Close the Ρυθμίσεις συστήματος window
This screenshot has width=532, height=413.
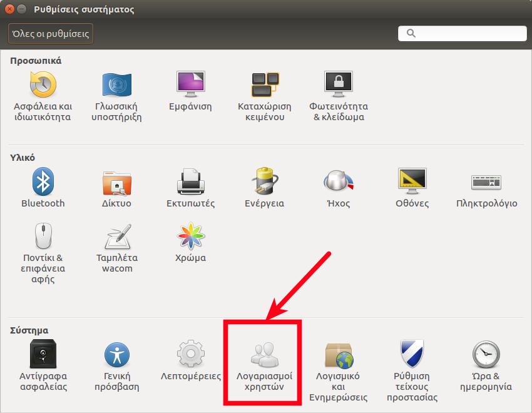point(10,9)
